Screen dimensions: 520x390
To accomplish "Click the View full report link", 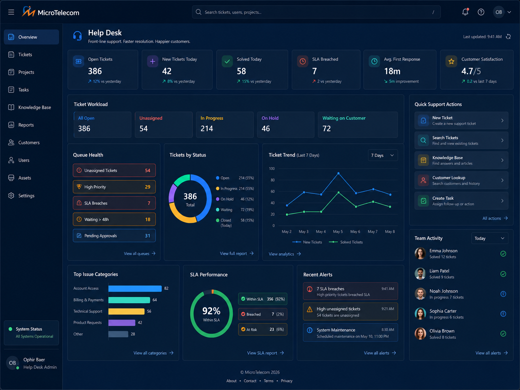I will pyautogui.click(x=237, y=254).
